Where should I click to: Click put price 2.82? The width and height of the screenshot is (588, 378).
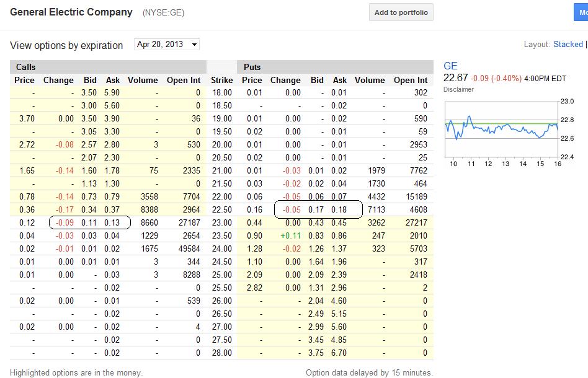tap(255, 288)
